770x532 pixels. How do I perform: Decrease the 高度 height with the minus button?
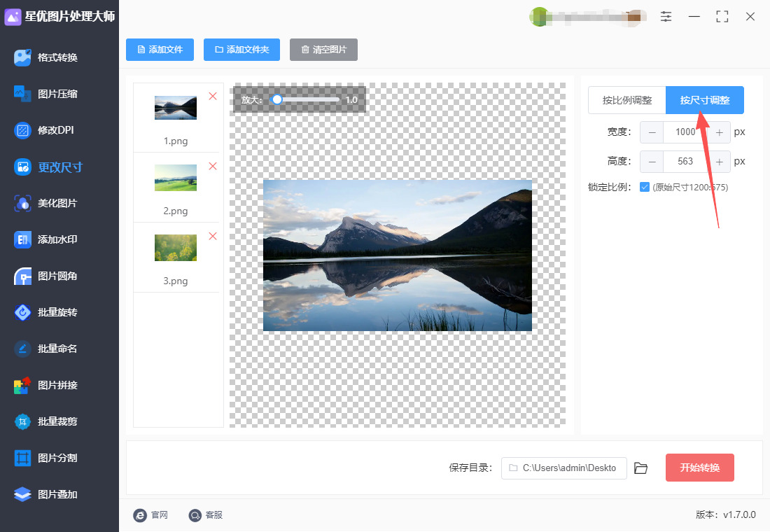click(x=652, y=162)
